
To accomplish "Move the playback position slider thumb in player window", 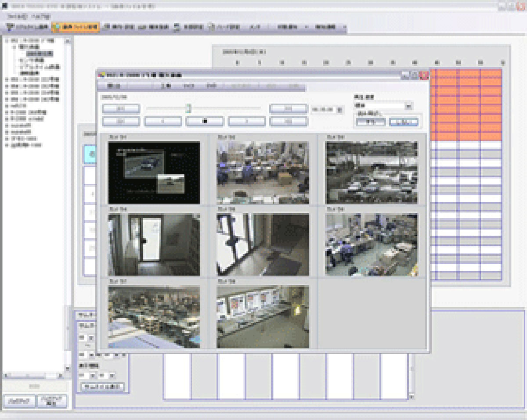I will 188,108.
